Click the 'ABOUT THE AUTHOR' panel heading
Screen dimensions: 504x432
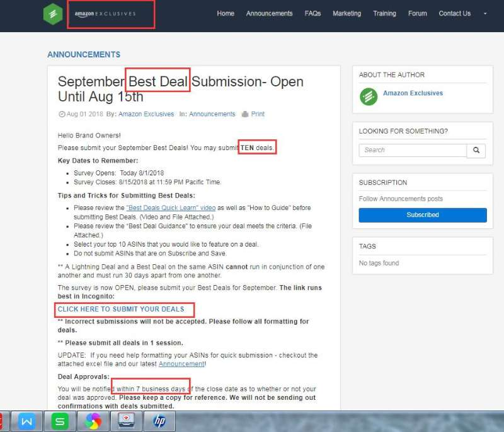pyautogui.click(x=392, y=75)
